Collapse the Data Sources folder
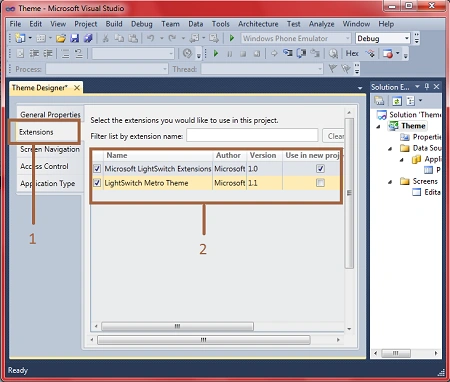This screenshot has width=450, height=382. click(x=390, y=149)
